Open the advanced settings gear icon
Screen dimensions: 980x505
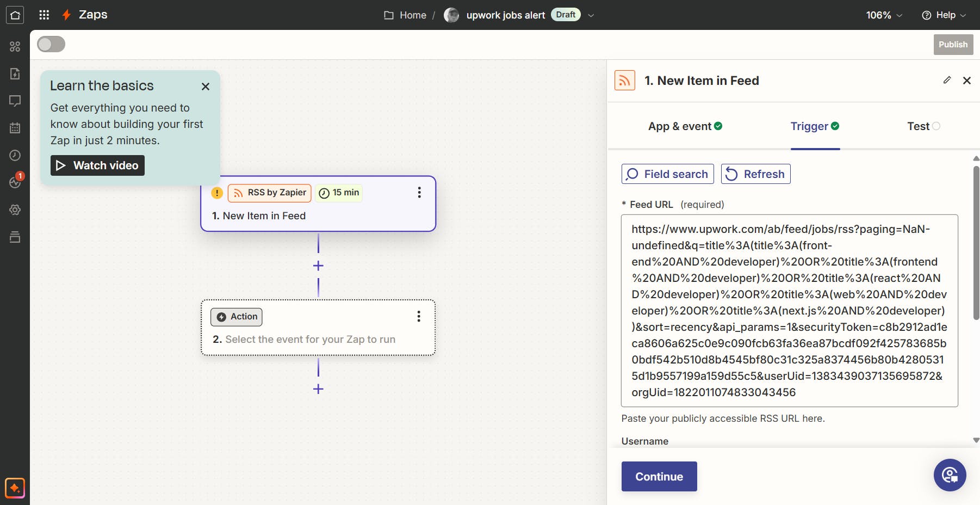[15, 210]
